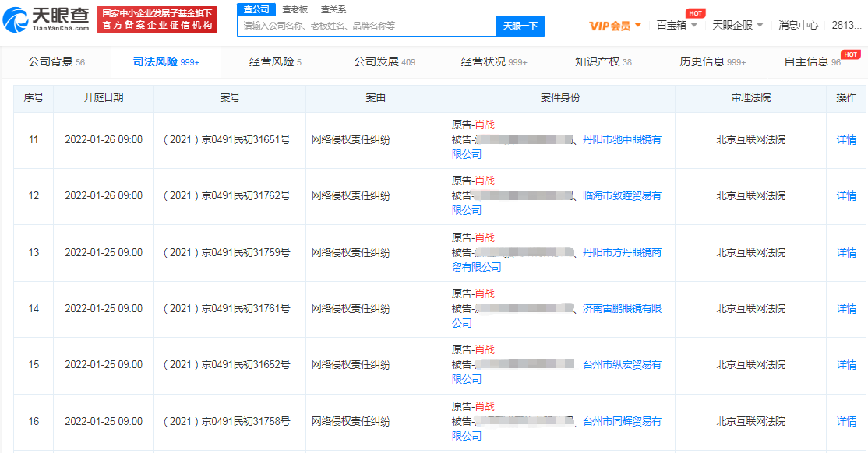Screen dimensions: 868x453
Task: Select the 查公司 search tab
Action: click(256, 9)
